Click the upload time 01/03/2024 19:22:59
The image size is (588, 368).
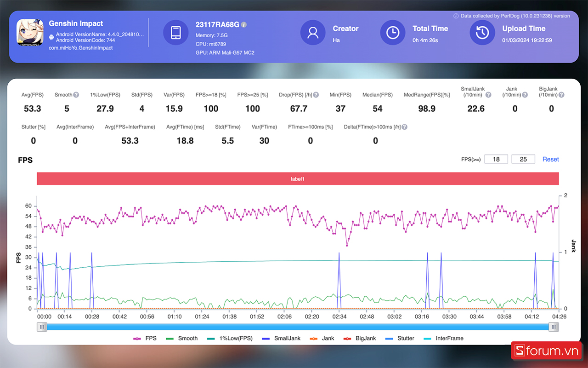[x=527, y=40]
